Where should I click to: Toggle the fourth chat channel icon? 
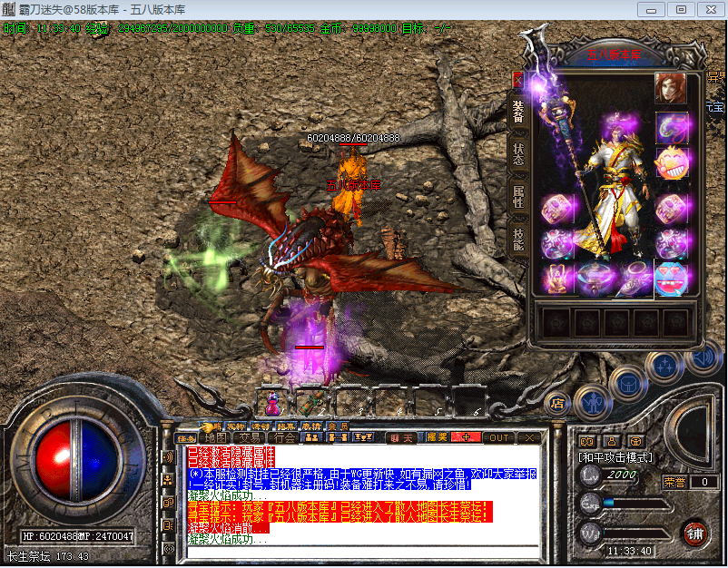point(168,525)
